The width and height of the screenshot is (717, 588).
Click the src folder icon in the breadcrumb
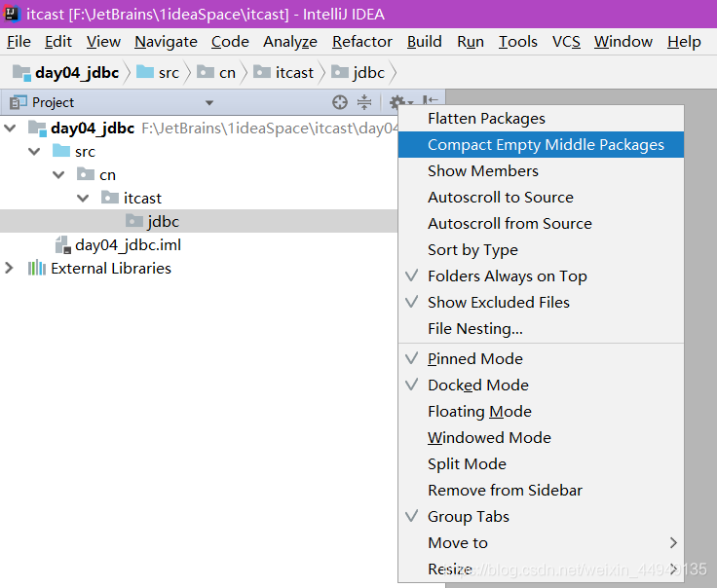pos(145,72)
